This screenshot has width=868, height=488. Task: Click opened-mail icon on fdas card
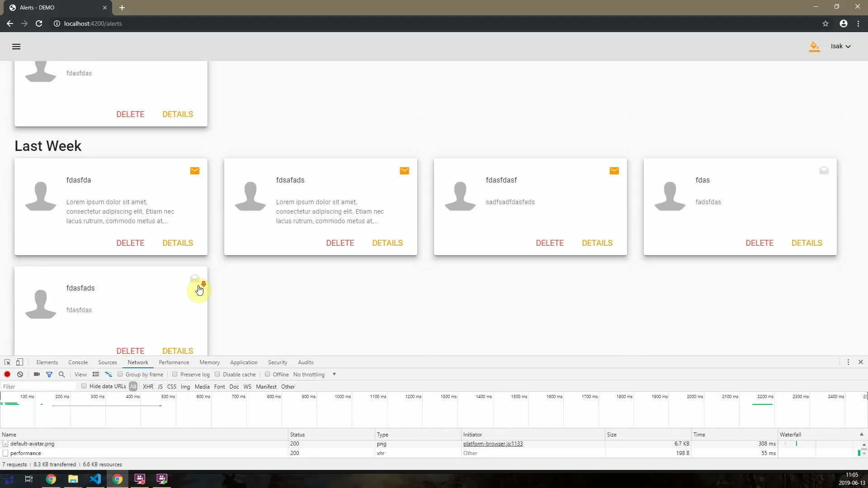coord(824,170)
